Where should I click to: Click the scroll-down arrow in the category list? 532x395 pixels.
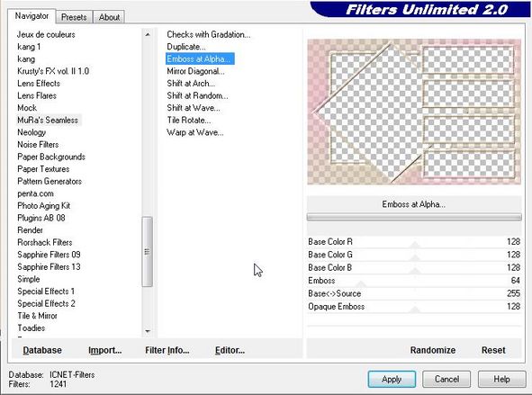[x=148, y=331]
